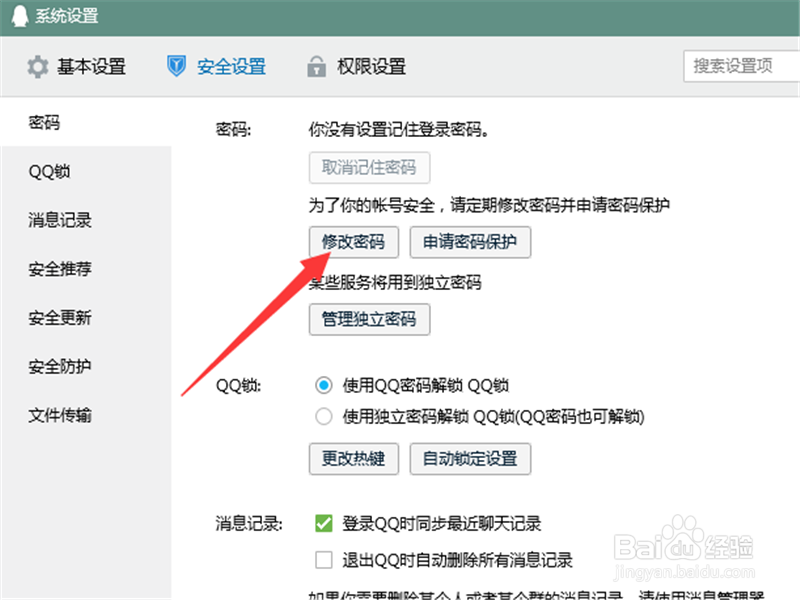The height and width of the screenshot is (600, 800).
Task: Click the blue shield icon for 安全设置
Action: 178,66
